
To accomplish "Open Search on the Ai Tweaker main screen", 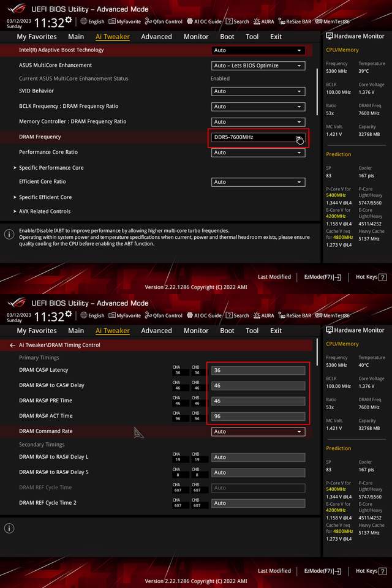I will pos(237,21).
